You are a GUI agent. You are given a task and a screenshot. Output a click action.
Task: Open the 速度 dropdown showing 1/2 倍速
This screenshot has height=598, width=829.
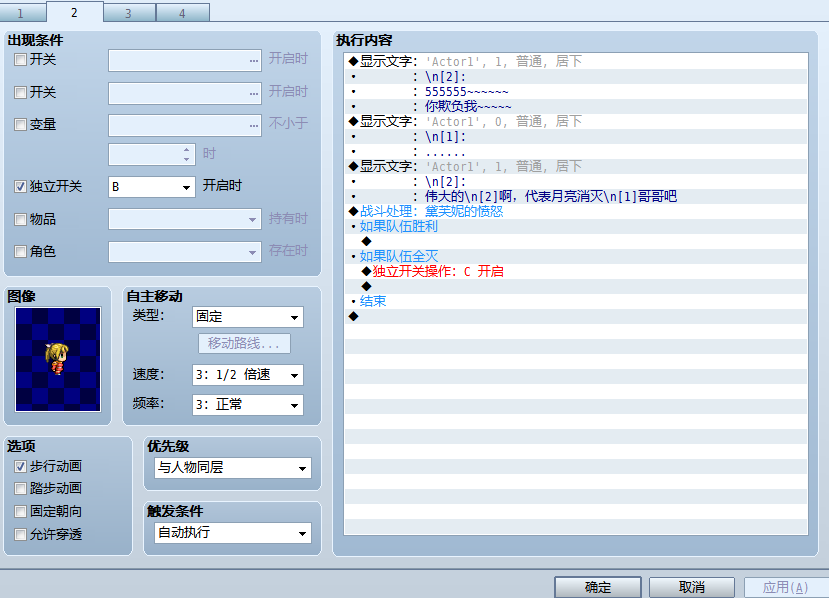pyautogui.click(x=247, y=375)
